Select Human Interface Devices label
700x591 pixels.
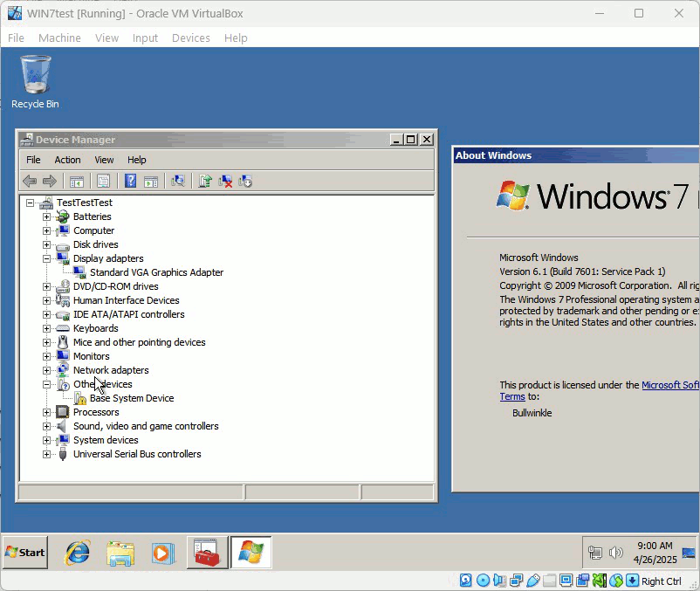pyautogui.click(x=127, y=300)
